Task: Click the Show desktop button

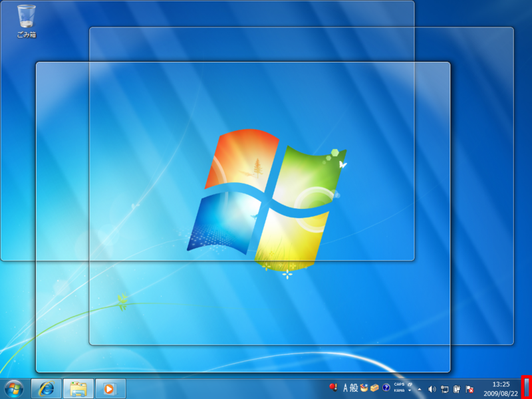Action: 527,388
